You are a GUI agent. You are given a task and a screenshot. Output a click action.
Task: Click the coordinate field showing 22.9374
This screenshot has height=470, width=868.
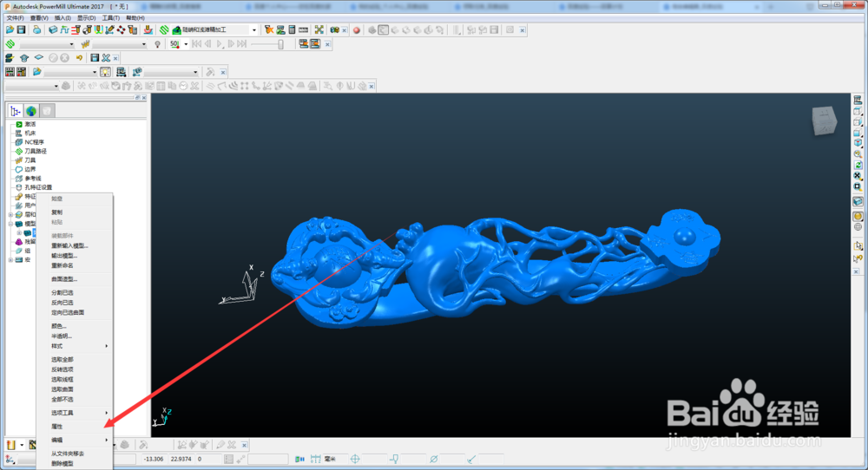click(x=181, y=459)
